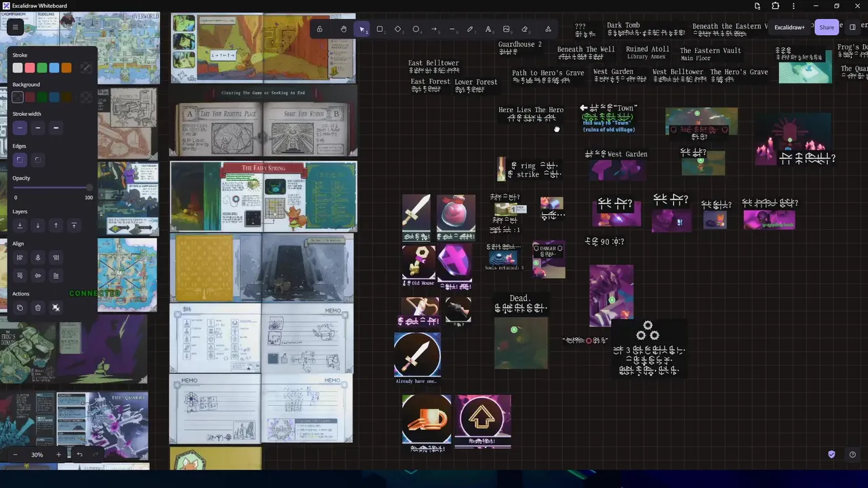Pick the blue stroke color
The image size is (868, 488).
click(54, 68)
